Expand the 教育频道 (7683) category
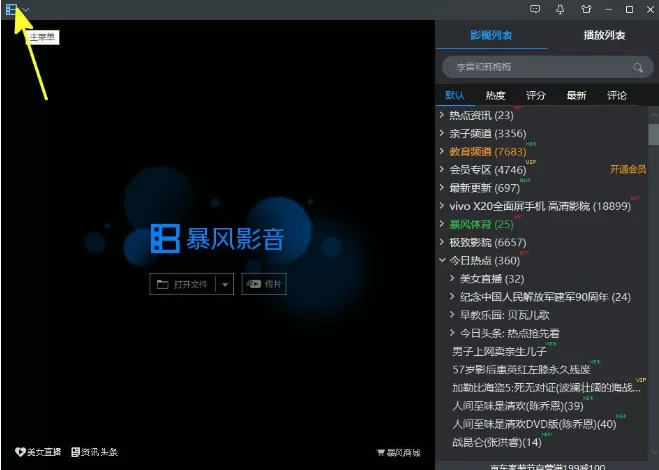 tap(442, 151)
